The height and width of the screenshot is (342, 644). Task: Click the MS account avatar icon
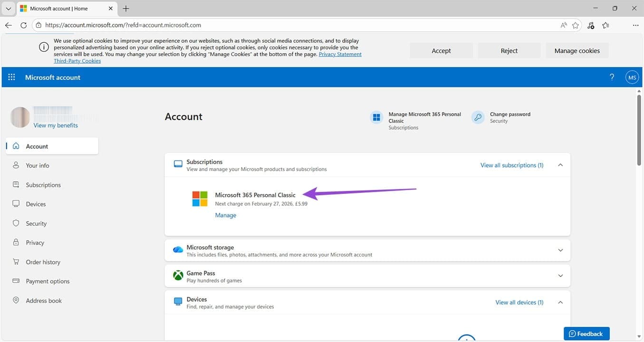click(632, 77)
